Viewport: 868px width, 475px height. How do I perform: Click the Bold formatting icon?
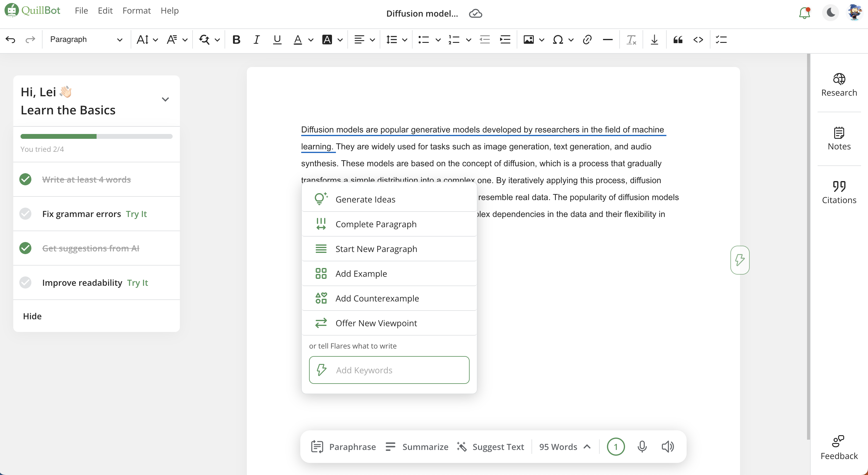pyautogui.click(x=236, y=40)
